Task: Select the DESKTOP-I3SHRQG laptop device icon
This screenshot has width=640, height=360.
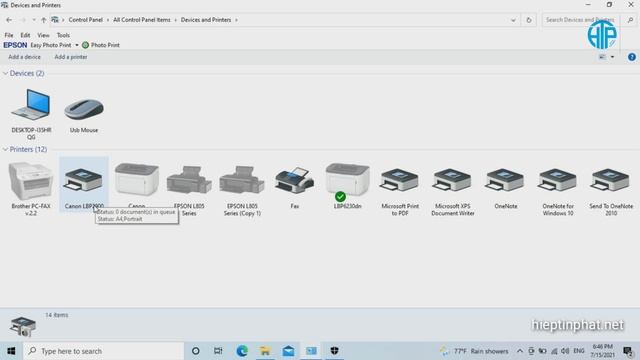Action: tap(31, 105)
